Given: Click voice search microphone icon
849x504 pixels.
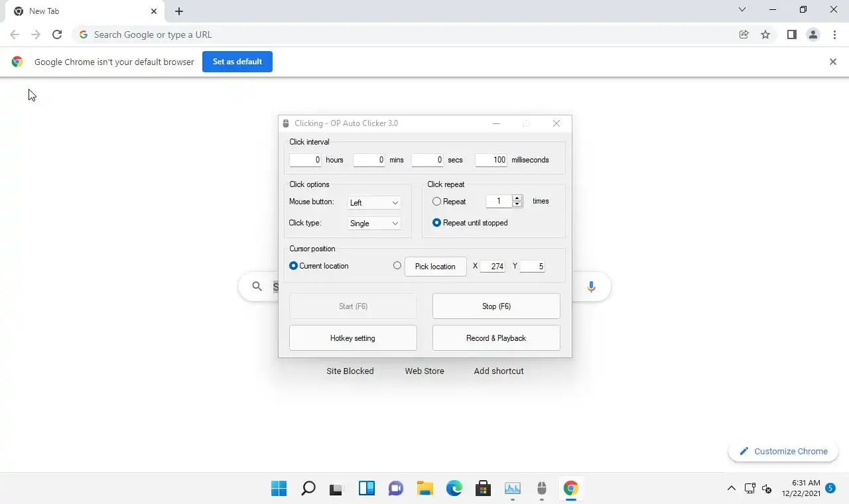Looking at the screenshot, I should 591,286.
